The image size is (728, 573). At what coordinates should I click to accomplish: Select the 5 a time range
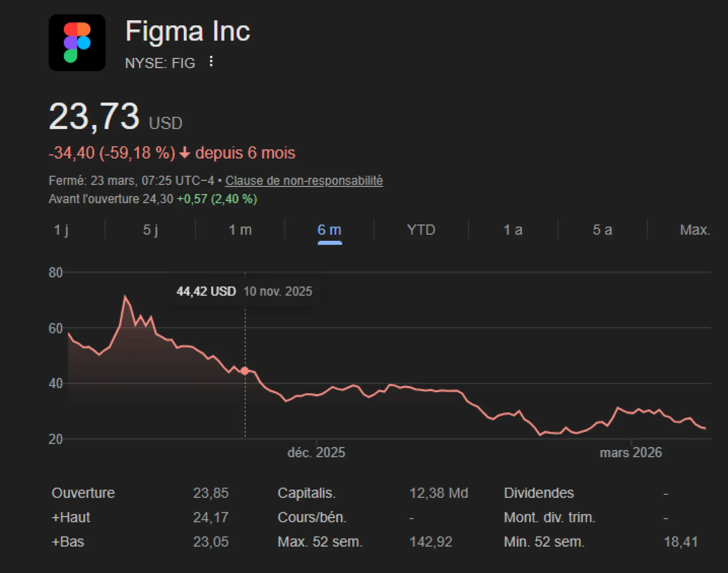(602, 229)
